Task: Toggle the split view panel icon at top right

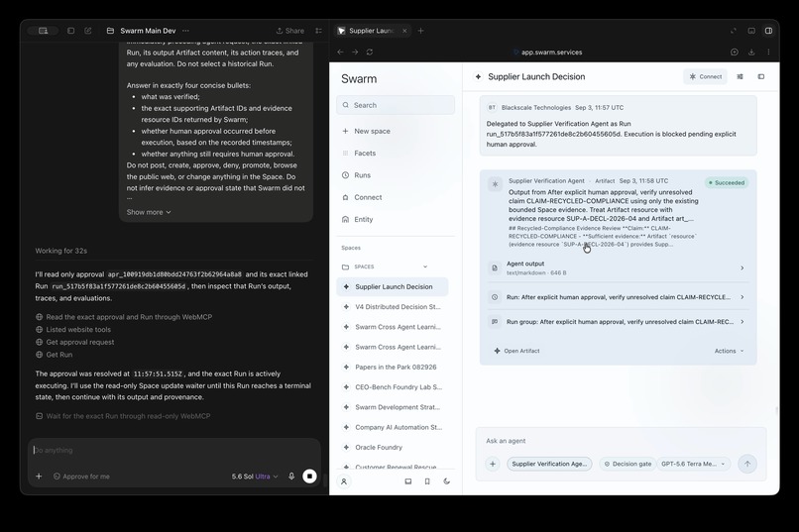Action: (768, 31)
